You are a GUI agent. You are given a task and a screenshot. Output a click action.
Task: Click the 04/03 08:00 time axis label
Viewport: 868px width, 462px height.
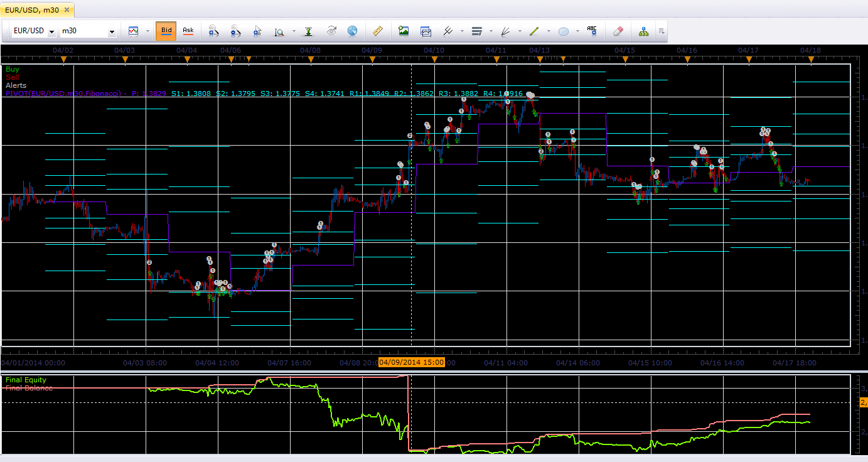(146, 362)
